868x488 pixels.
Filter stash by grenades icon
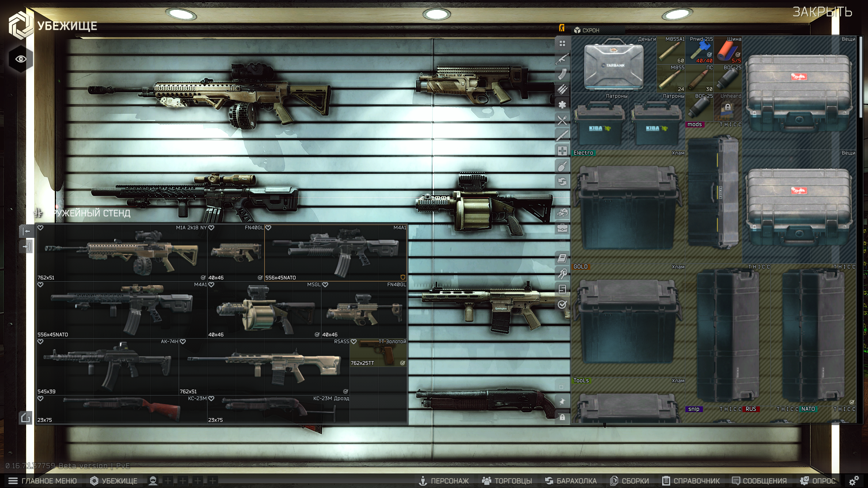tap(562, 166)
